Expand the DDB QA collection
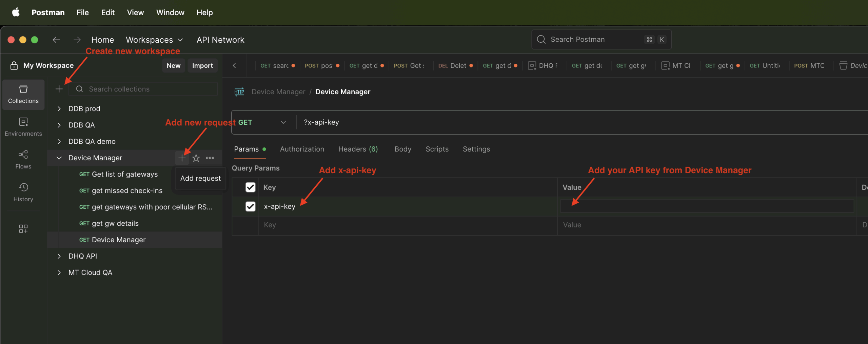Image resolution: width=868 pixels, height=344 pixels. tap(59, 125)
